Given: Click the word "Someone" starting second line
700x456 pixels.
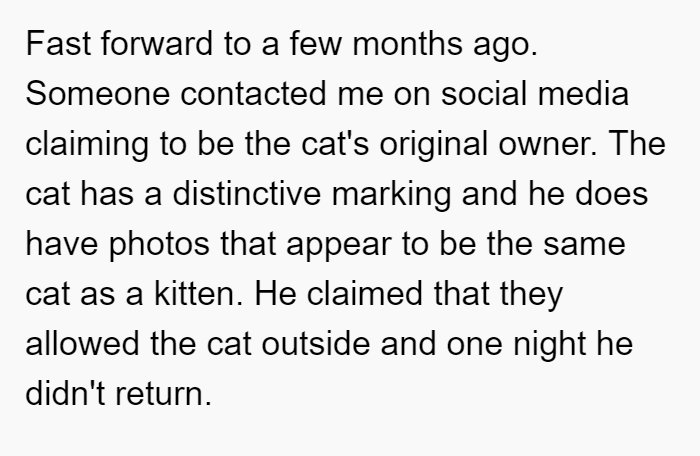Looking at the screenshot, I should [x=98, y=94].
